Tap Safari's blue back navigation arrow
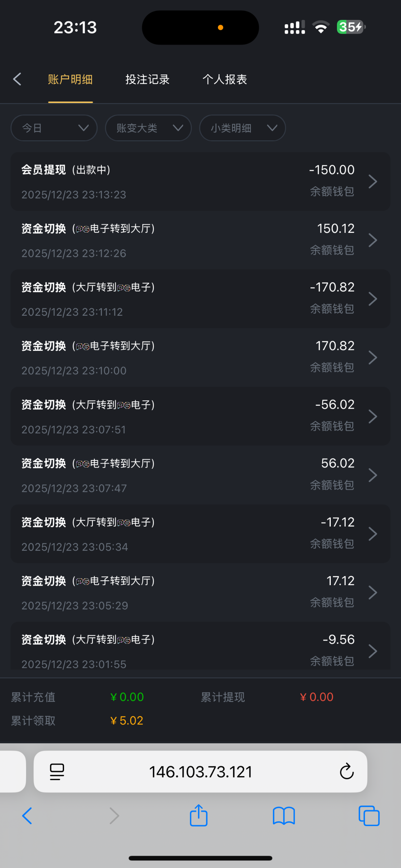The height and width of the screenshot is (868, 401). tap(28, 816)
